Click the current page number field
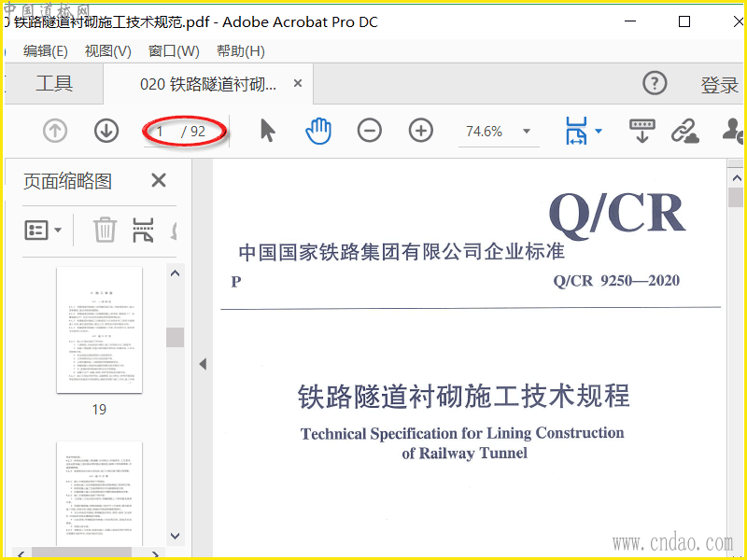The image size is (747, 560). point(161,131)
